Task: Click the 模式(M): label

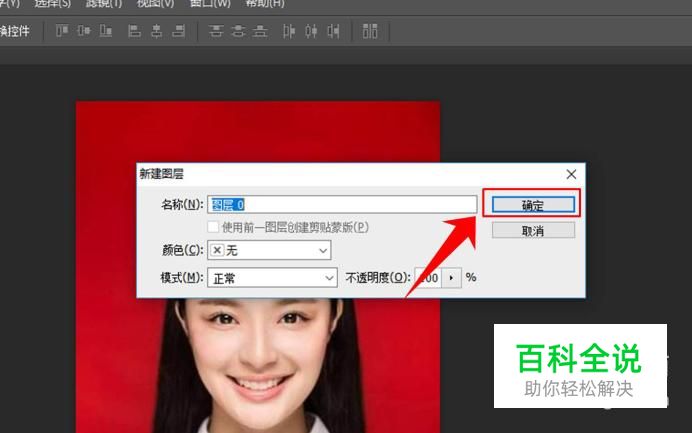Action: tap(181, 278)
